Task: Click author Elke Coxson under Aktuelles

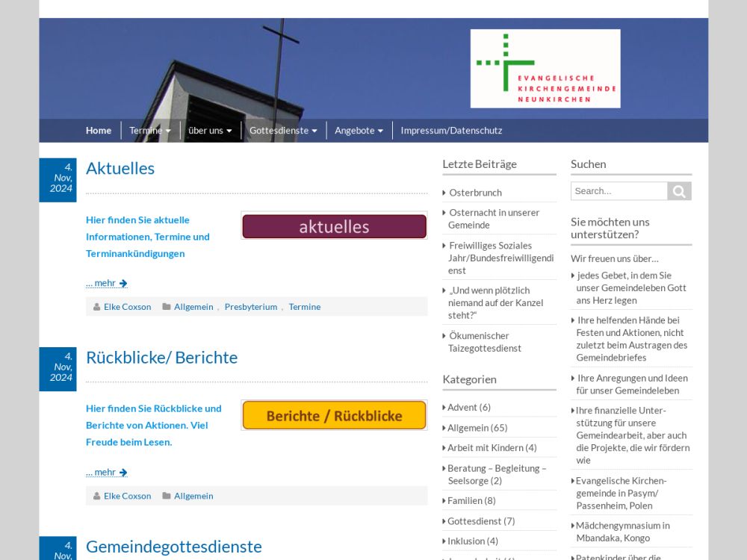Action: (127, 307)
